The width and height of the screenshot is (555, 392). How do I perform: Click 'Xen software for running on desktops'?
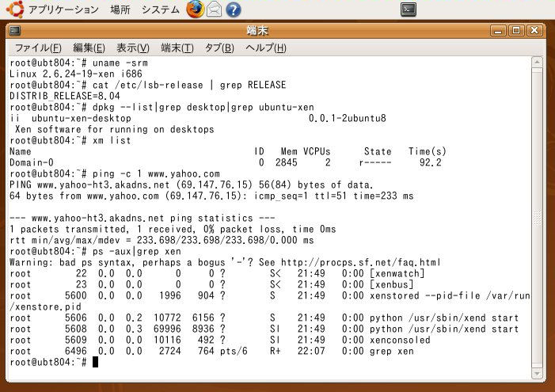[115, 129]
